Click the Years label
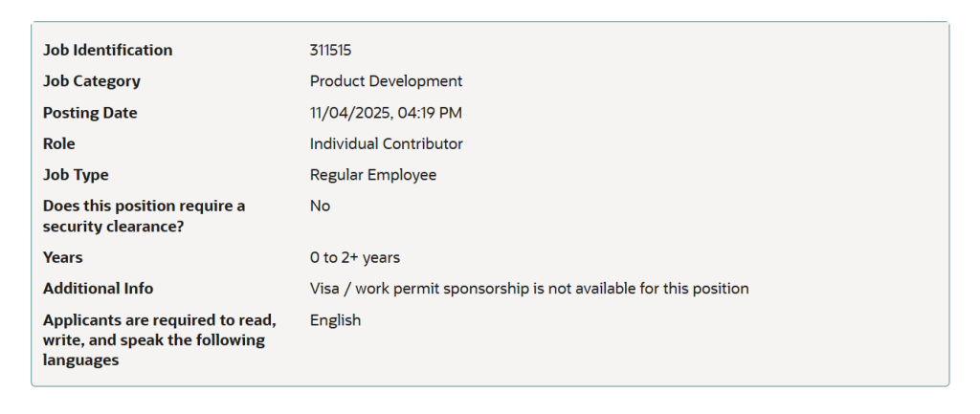The image size is (980, 414). tap(63, 257)
